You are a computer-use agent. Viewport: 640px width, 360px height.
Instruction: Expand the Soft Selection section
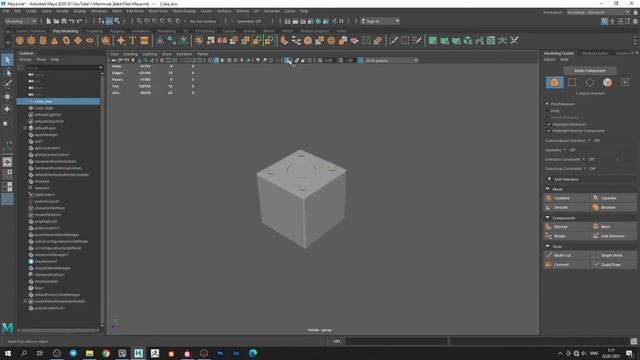coord(549,179)
